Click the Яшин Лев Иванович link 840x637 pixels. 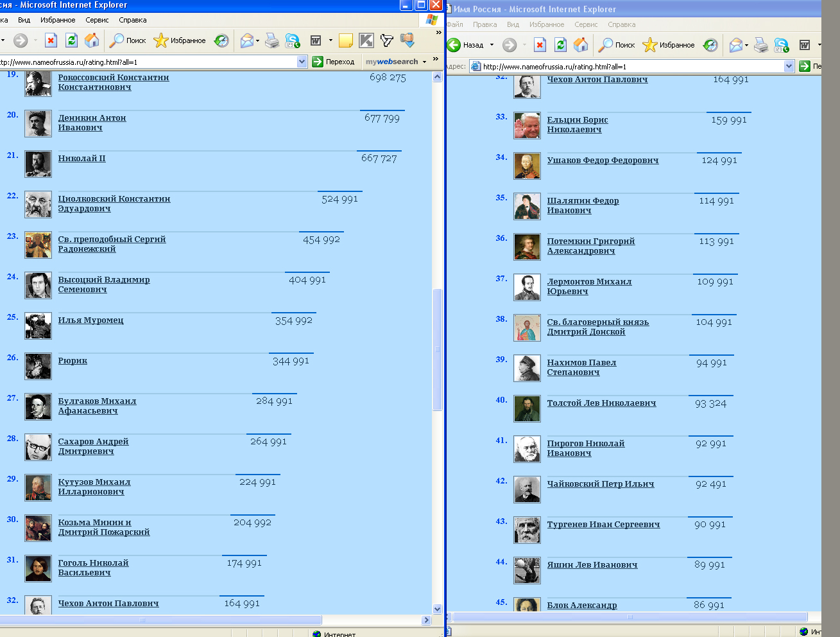coord(592,565)
